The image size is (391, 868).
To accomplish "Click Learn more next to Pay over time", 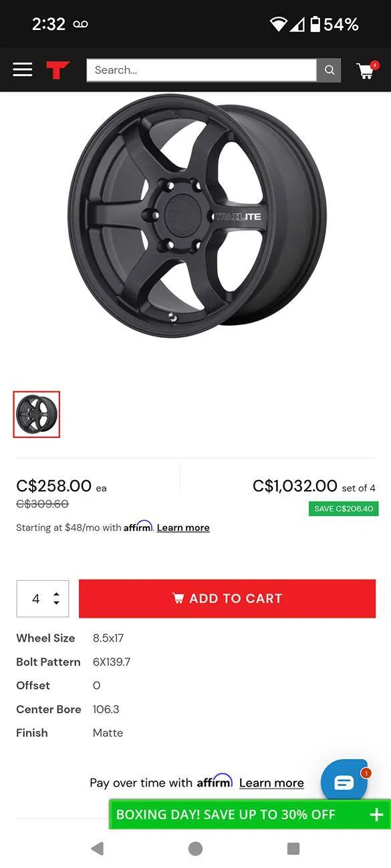I will [x=271, y=783].
